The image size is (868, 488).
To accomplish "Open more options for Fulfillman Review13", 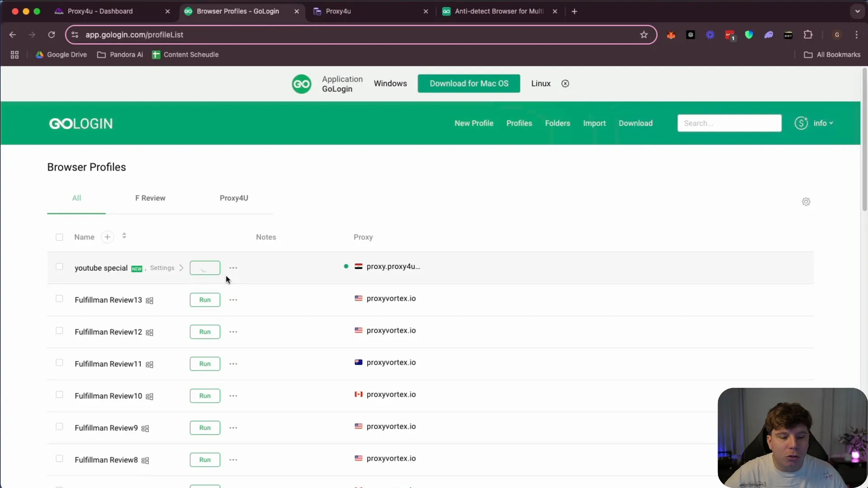I will [x=233, y=300].
